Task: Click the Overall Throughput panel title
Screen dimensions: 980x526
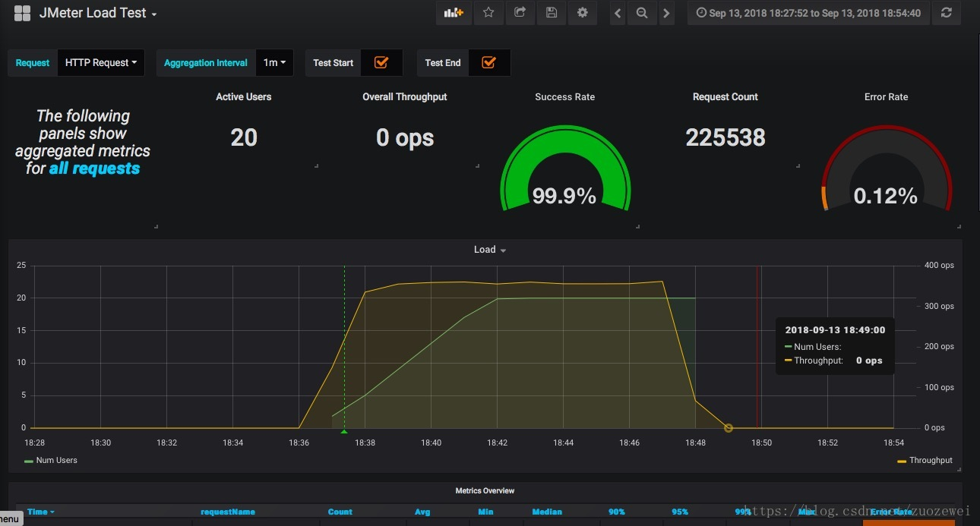Action: tap(405, 97)
